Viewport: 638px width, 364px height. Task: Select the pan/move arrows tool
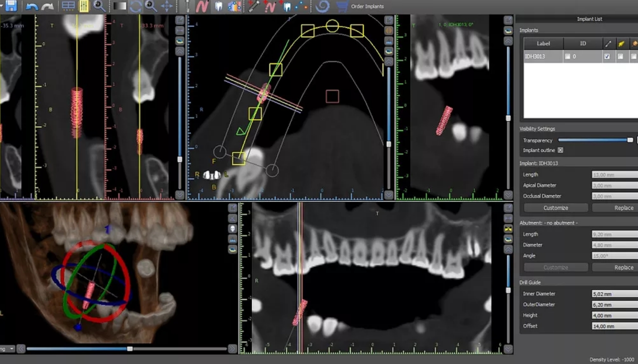(x=167, y=6)
